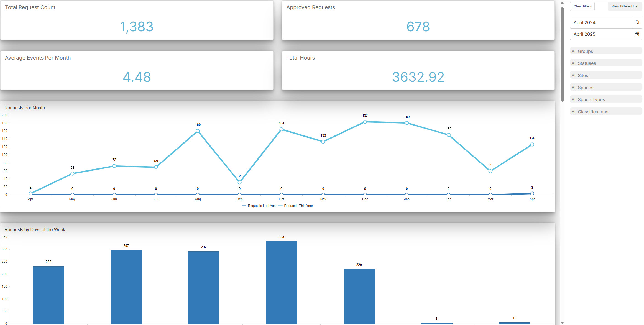Image resolution: width=644 pixels, height=325 pixels.
Task: Click the Approved Requests card title
Action: tap(311, 7)
